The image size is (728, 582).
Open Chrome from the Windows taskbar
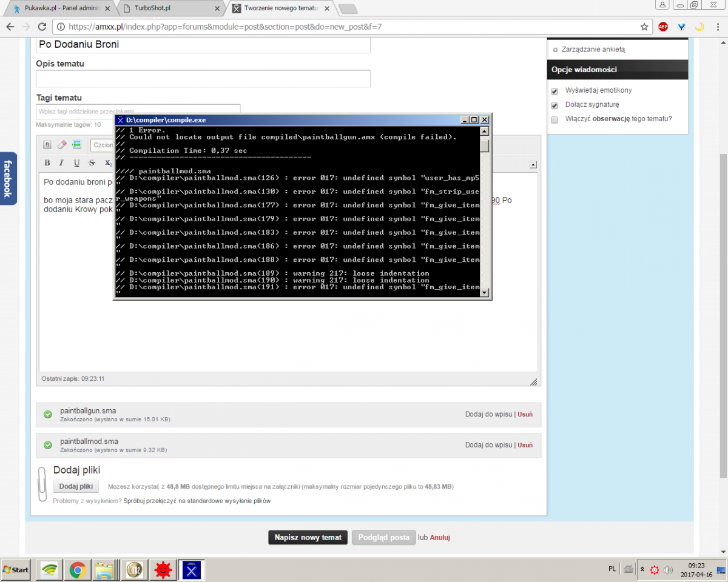point(77,570)
